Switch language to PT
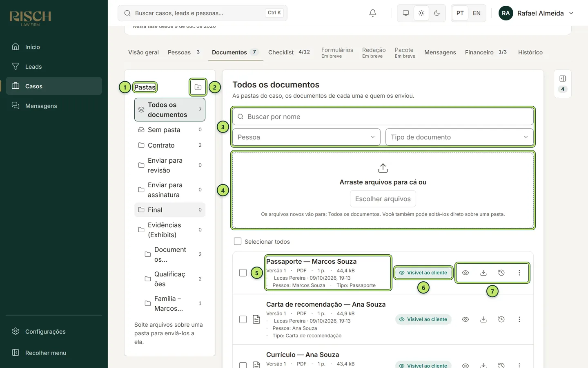 [x=460, y=13]
